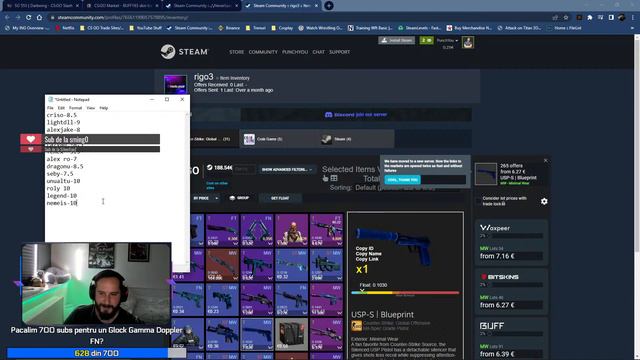Open the STORE menu in Steam header
Viewport: 640px width, 360px height.
tap(236, 52)
